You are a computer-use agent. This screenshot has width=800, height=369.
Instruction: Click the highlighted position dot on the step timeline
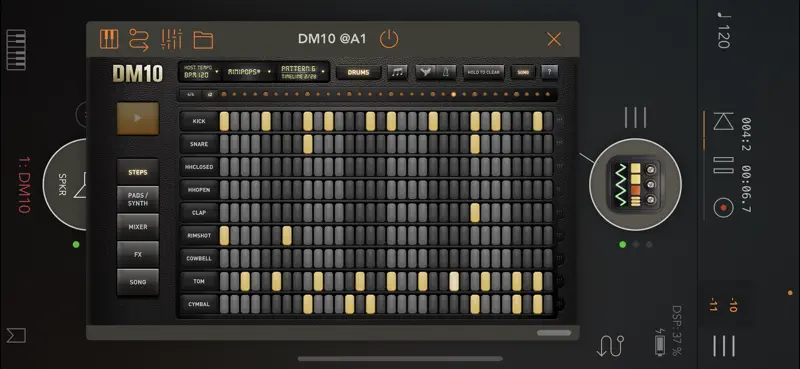(x=453, y=94)
